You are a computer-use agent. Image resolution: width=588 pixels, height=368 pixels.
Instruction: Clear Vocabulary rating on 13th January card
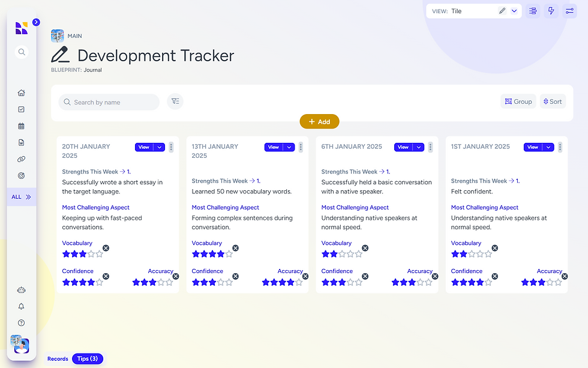point(235,248)
